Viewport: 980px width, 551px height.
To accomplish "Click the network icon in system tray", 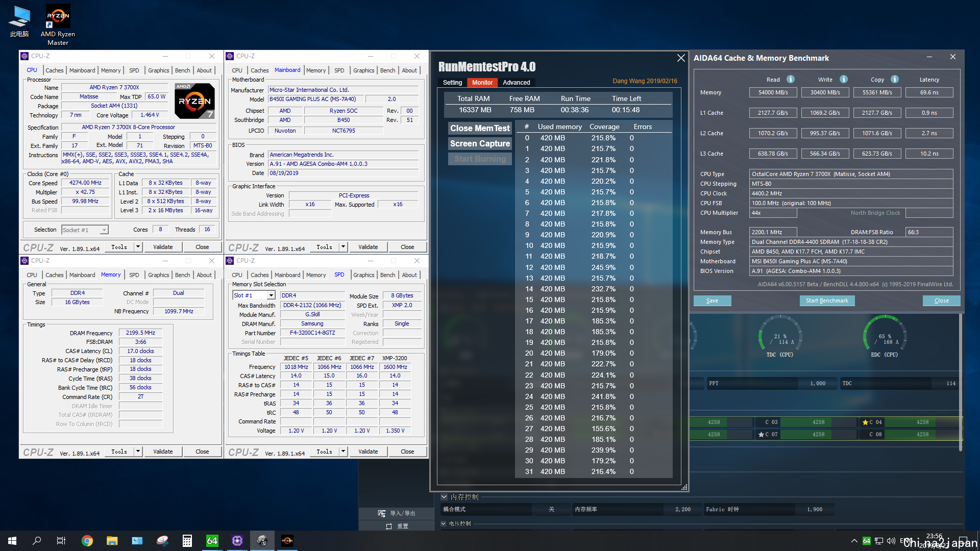I will 879,541.
